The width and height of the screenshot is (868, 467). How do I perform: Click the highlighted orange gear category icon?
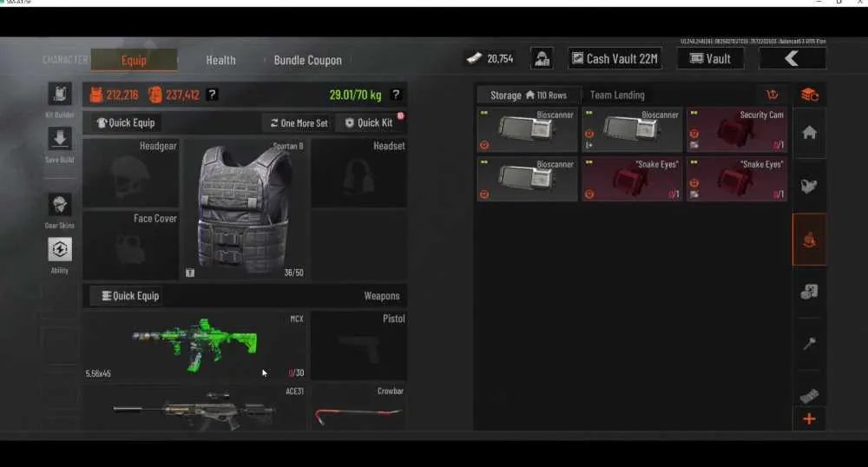[809, 240]
